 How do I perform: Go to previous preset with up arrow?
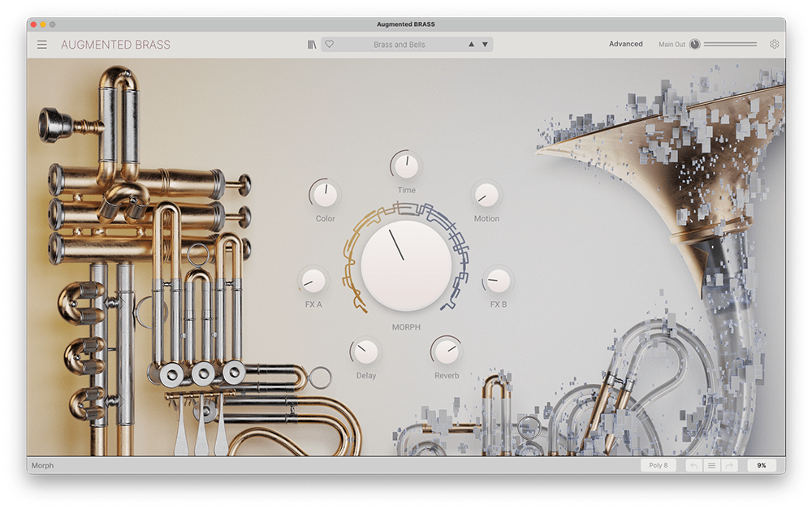[471, 45]
